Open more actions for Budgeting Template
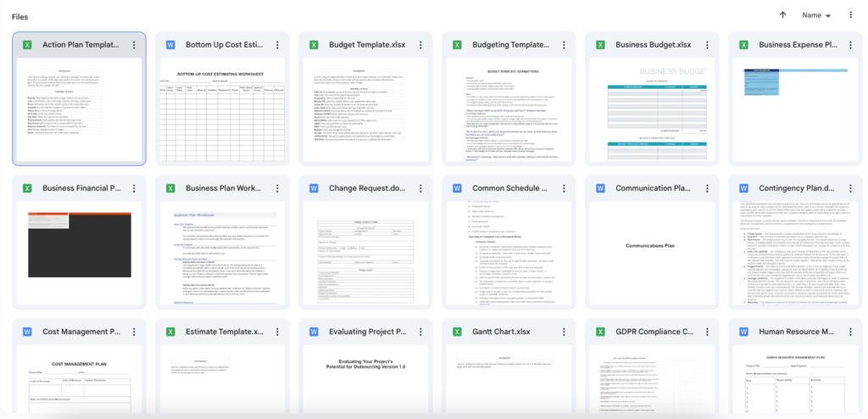 [x=564, y=45]
